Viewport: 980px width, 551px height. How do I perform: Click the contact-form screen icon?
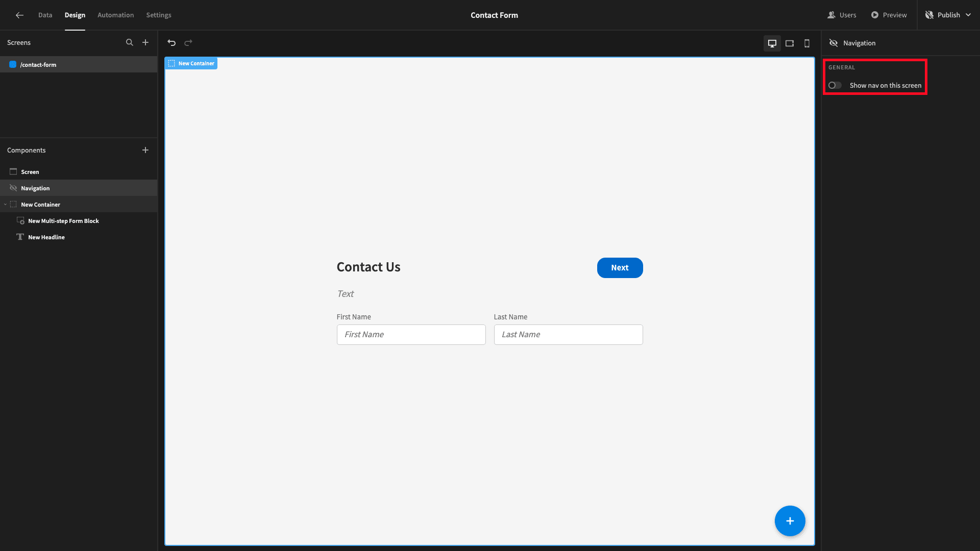(x=13, y=65)
